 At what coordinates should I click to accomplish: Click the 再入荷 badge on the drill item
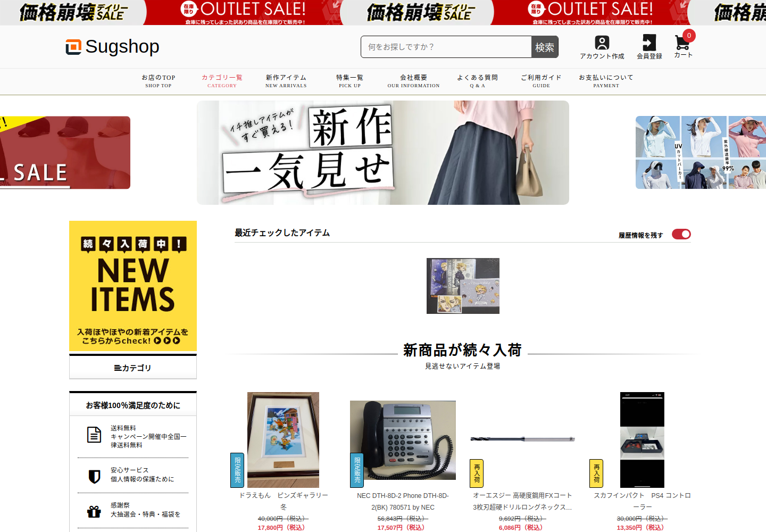pos(477,473)
